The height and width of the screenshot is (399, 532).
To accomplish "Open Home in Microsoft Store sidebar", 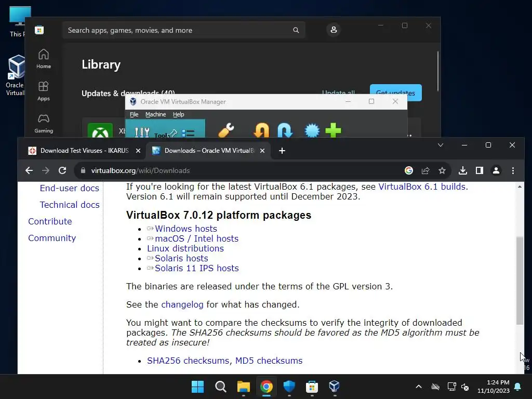I will [x=44, y=59].
